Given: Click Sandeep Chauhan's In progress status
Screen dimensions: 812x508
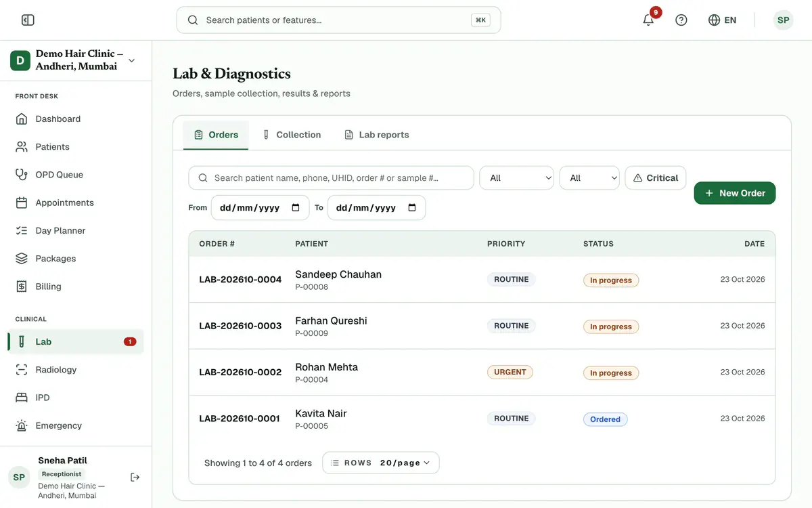Looking at the screenshot, I should pyautogui.click(x=611, y=280).
